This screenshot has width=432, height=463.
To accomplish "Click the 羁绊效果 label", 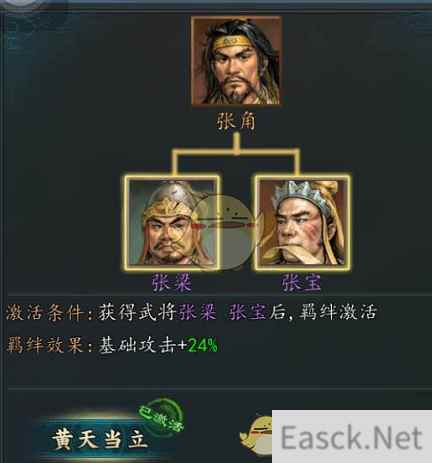I will click(44, 345).
